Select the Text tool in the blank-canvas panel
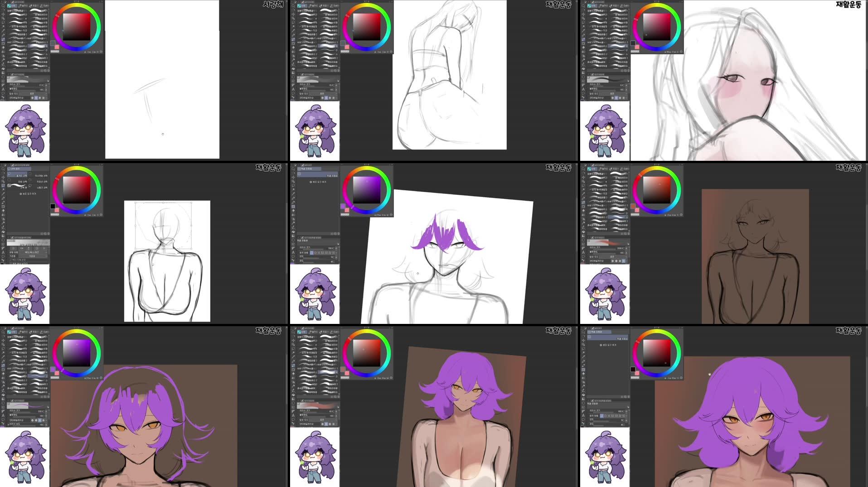This screenshot has height=487, width=868. (x=3, y=89)
